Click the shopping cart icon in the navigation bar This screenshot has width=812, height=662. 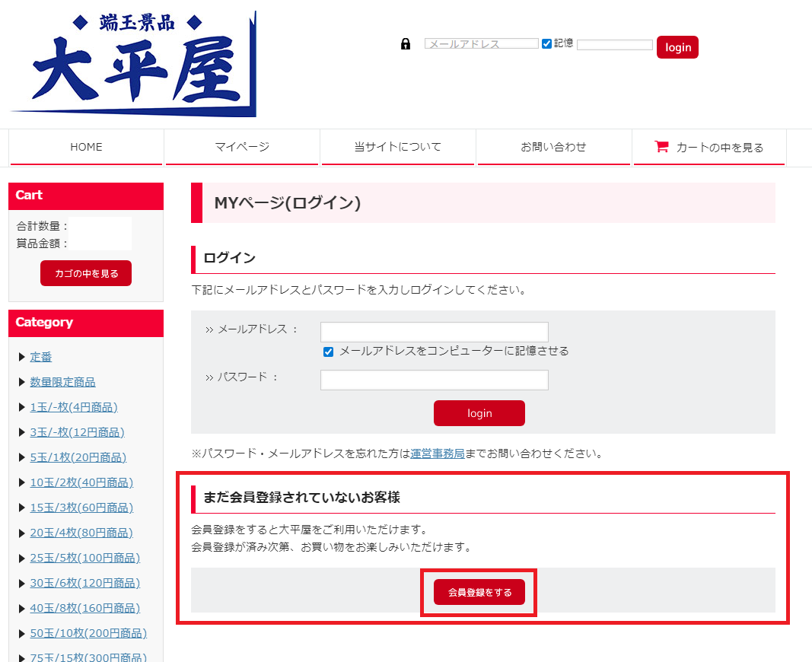664,147
